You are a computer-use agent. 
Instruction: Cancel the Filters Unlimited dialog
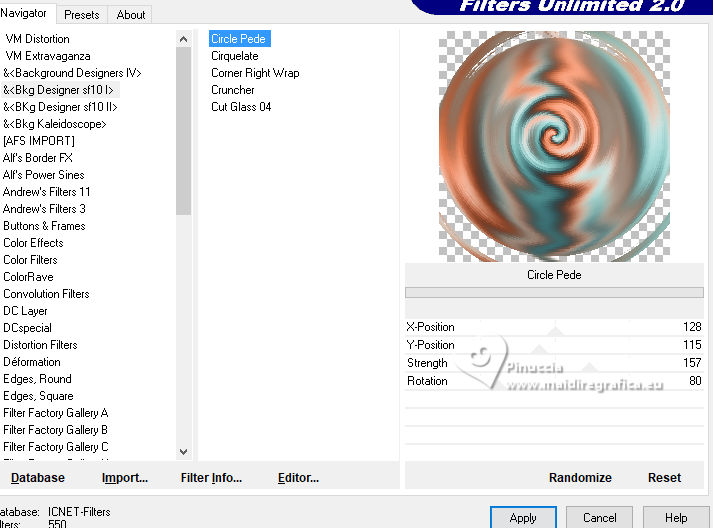(599, 518)
